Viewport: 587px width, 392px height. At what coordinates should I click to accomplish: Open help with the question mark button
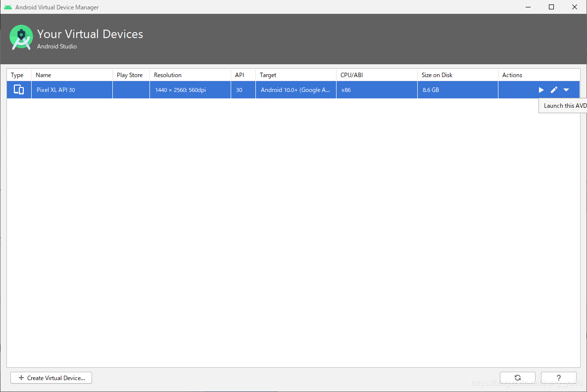pyautogui.click(x=559, y=378)
